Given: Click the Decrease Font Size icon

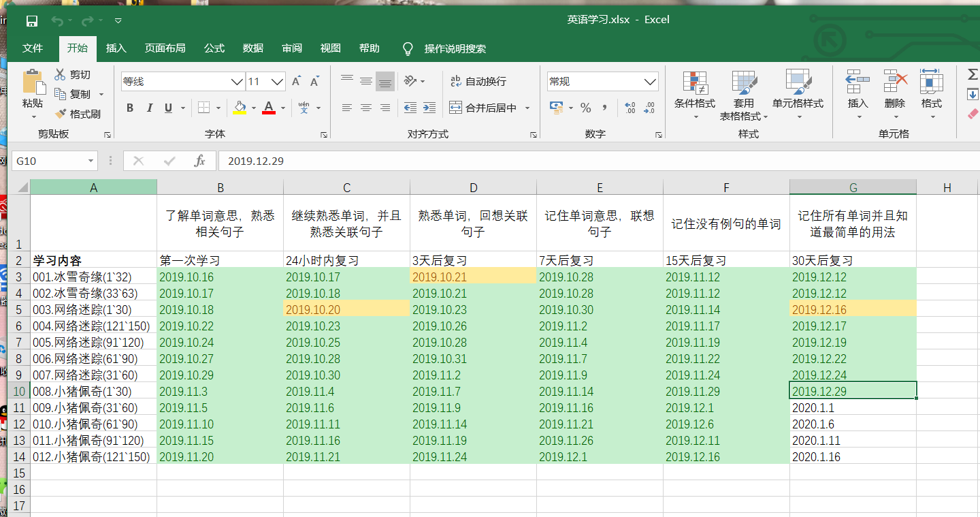Looking at the screenshot, I should click(x=314, y=82).
